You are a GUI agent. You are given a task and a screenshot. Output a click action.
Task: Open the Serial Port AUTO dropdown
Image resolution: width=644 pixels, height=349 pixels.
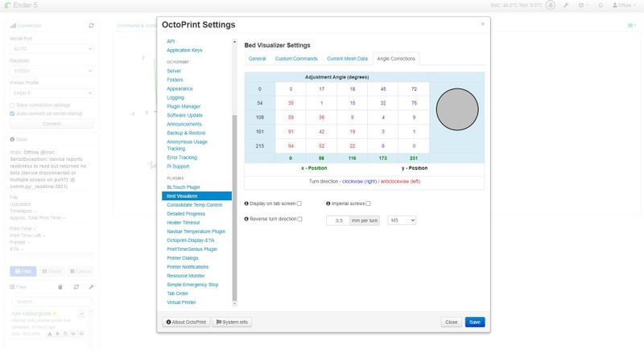click(52, 49)
